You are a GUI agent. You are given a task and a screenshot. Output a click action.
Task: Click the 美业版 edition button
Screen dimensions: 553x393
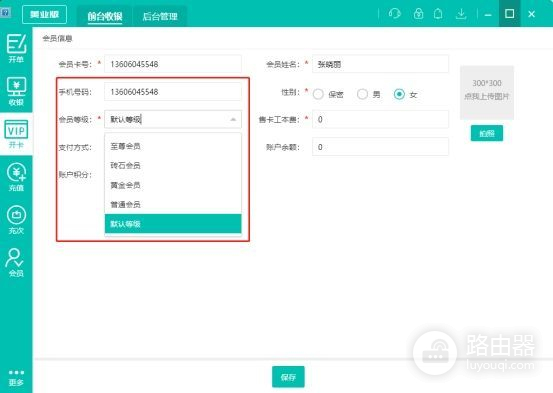click(44, 14)
